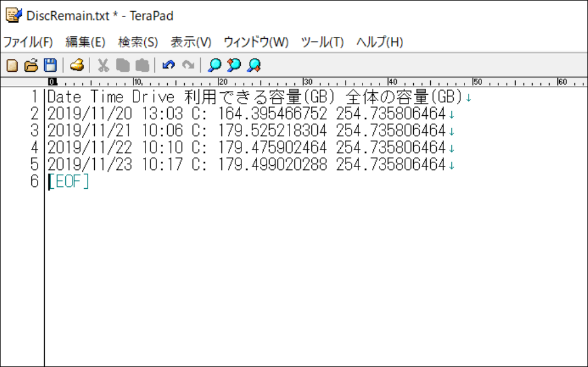Click the date 2019/11/20
The width and height of the screenshot is (588, 367).
[x=89, y=114]
